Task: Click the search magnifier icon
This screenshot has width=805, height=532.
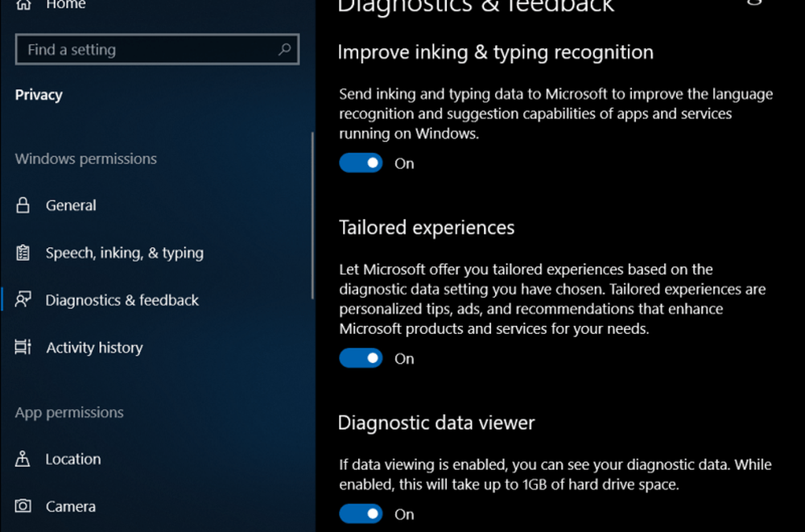Action: tap(284, 50)
